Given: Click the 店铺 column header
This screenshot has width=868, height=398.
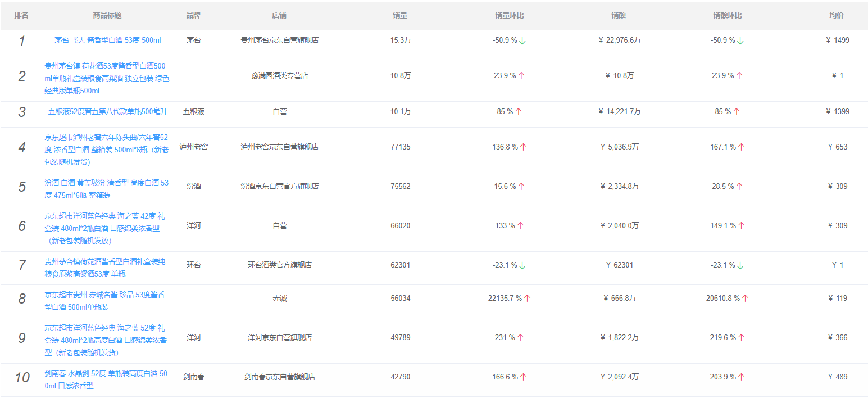Looking at the screenshot, I should 279,16.
